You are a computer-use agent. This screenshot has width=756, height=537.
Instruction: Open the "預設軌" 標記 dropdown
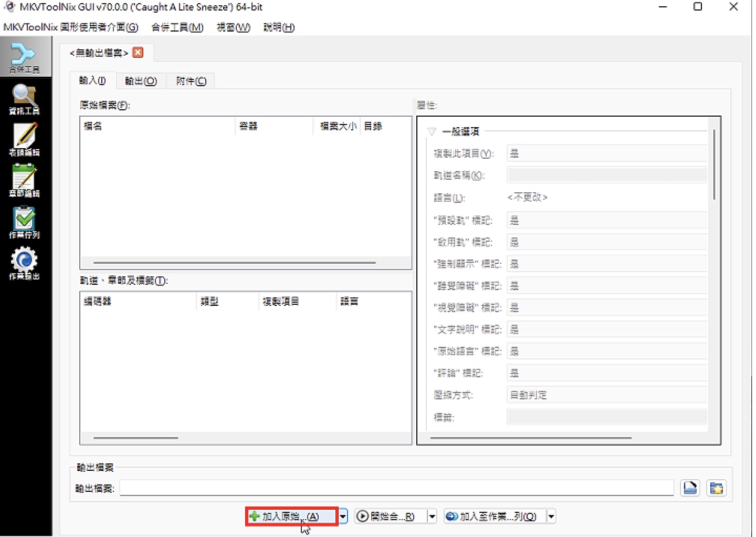click(606, 220)
